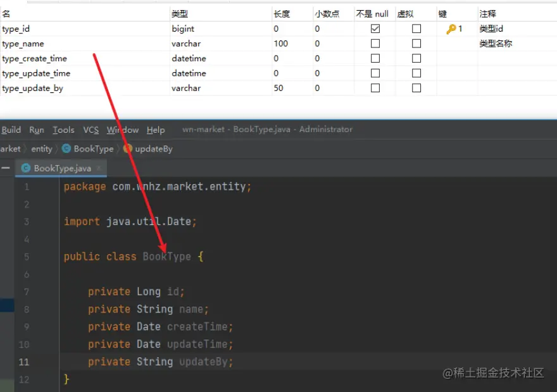Click the updateBy field in code line 11

203,362
